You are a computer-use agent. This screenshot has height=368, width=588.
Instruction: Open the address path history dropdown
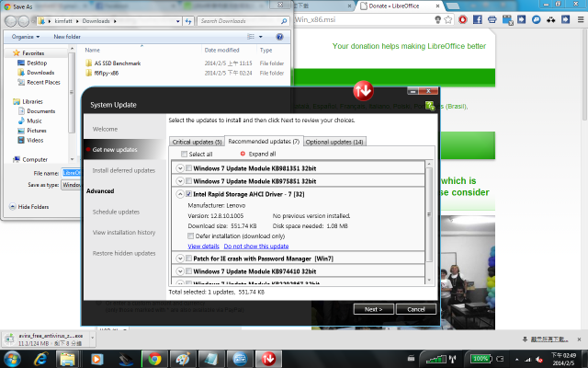tap(177, 21)
